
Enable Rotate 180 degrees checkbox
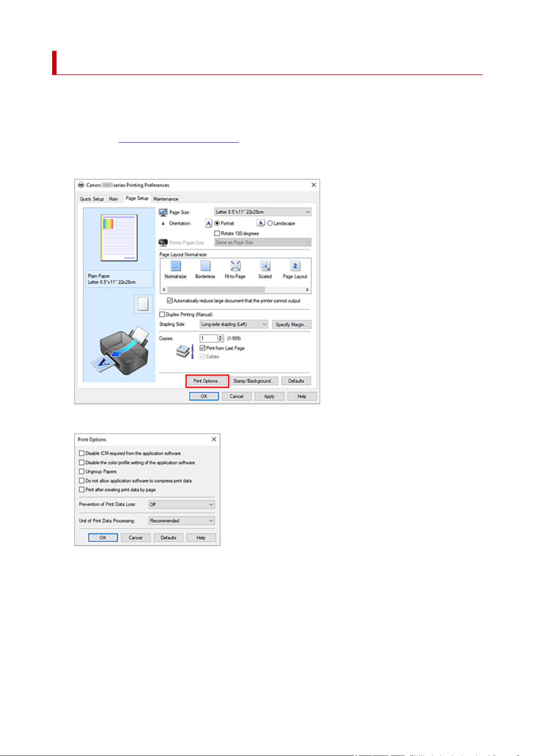click(217, 233)
